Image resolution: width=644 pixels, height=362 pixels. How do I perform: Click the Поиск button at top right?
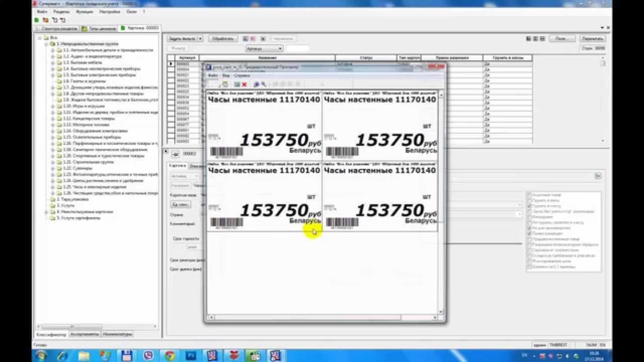click(x=561, y=38)
